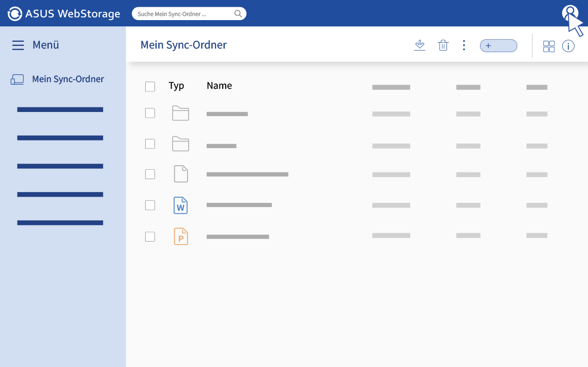Viewport: 588px width, 367px height.
Task: Tick the checkbox for the second folder row
Action: (150, 144)
